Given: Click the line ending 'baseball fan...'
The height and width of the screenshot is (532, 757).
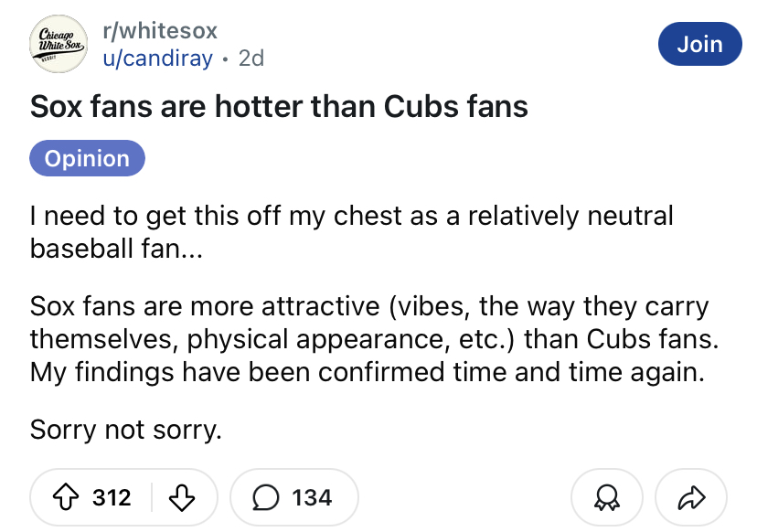Looking at the screenshot, I should [x=116, y=249].
